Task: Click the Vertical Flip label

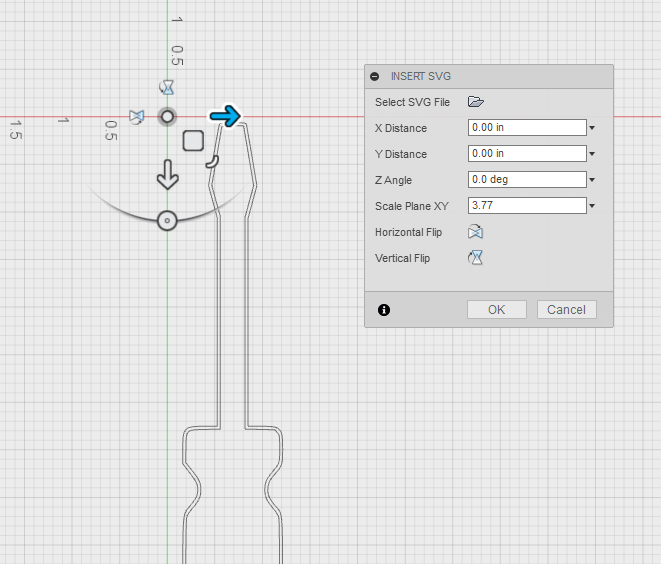Action: 402,258
